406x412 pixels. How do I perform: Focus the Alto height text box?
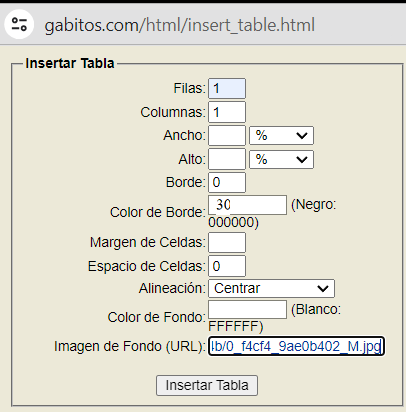[x=227, y=159]
